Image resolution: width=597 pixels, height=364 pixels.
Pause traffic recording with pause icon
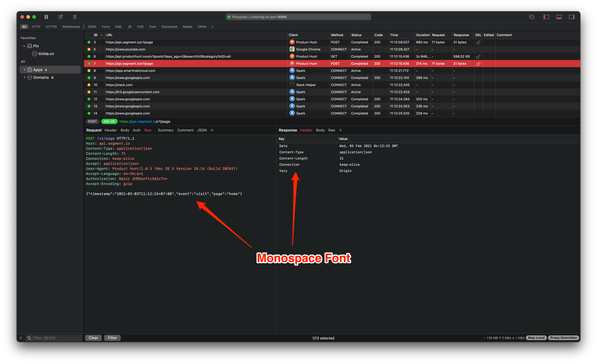pos(46,17)
